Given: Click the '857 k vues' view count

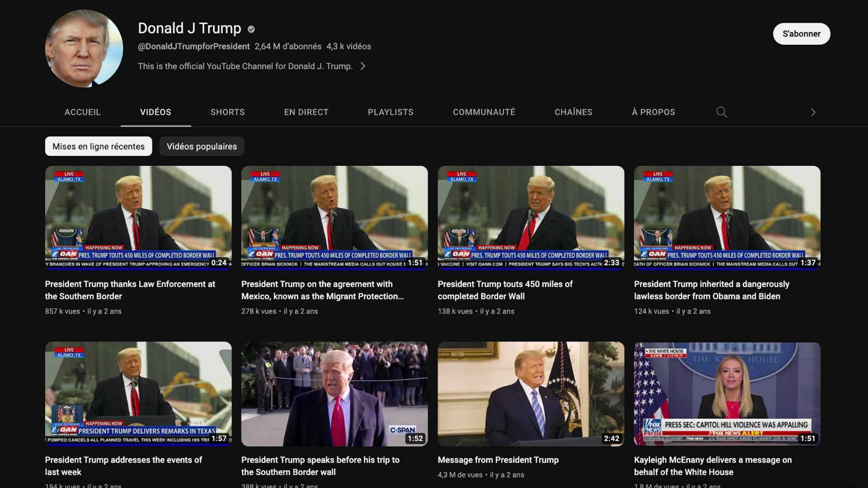Looking at the screenshot, I should (x=62, y=311).
